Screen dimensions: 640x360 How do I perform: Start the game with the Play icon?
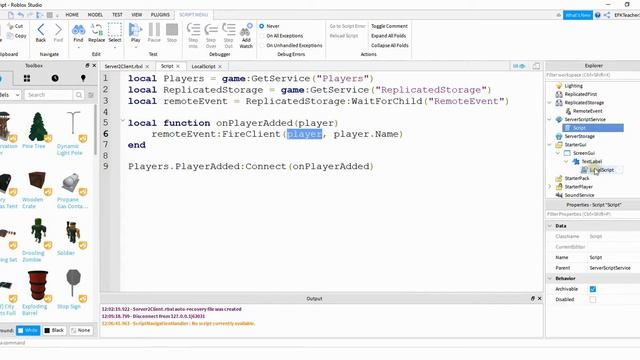click(x=135, y=29)
